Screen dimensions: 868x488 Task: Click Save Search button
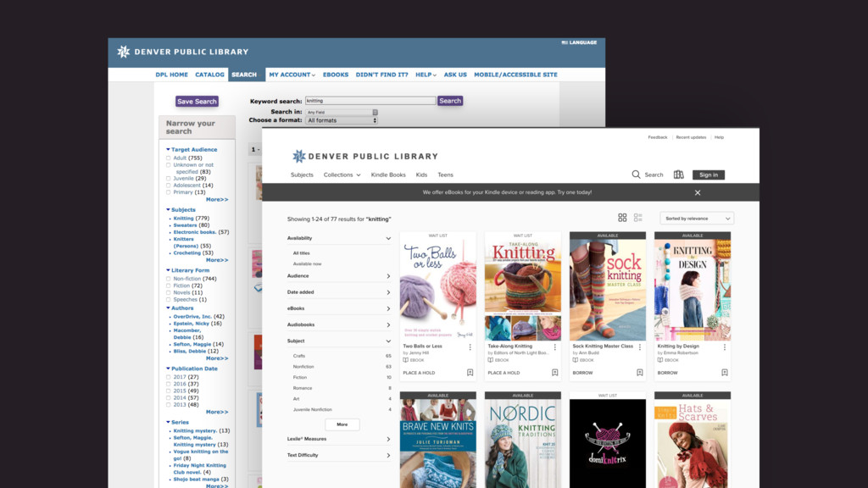click(x=197, y=102)
